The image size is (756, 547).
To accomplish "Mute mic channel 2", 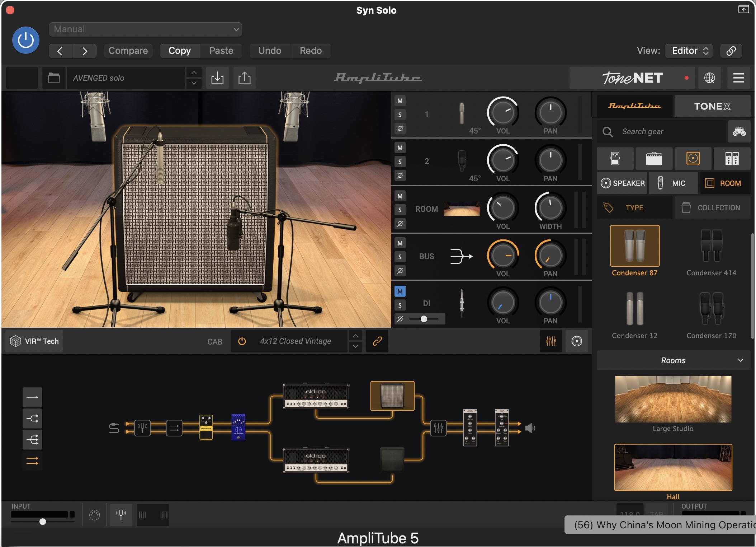I will click(x=400, y=148).
